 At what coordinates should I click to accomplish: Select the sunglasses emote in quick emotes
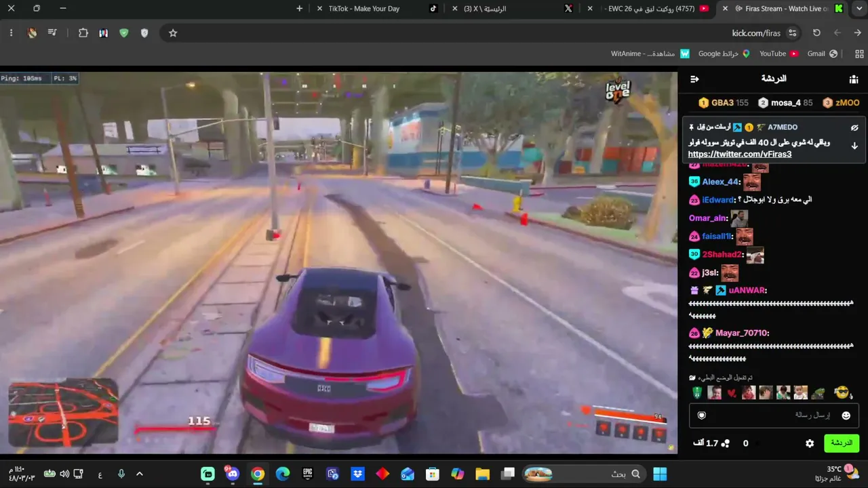click(842, 392)
